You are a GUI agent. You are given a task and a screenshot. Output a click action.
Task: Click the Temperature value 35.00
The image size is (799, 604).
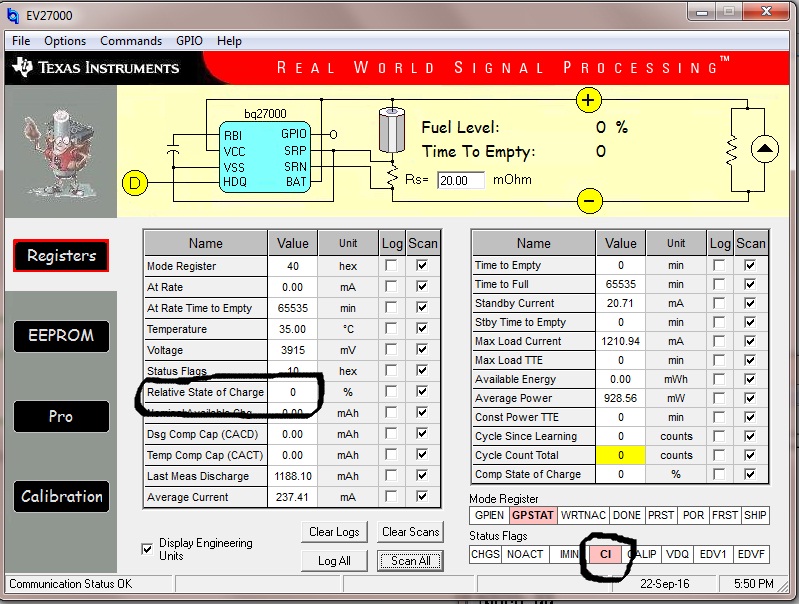click(292, 329)
